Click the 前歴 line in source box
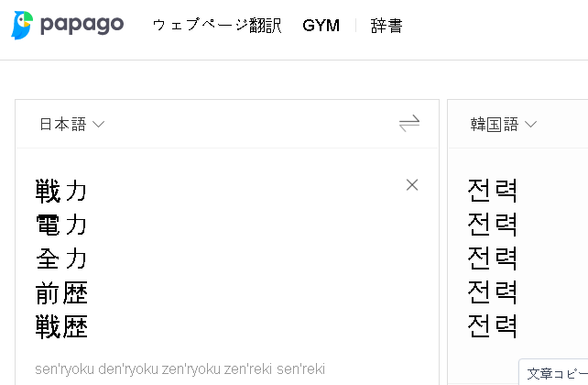The image size is (588, 385). (61, 292)
